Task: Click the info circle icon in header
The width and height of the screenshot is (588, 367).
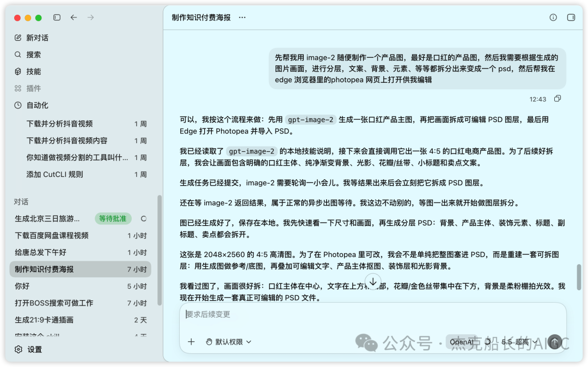Action: (553, 17)
